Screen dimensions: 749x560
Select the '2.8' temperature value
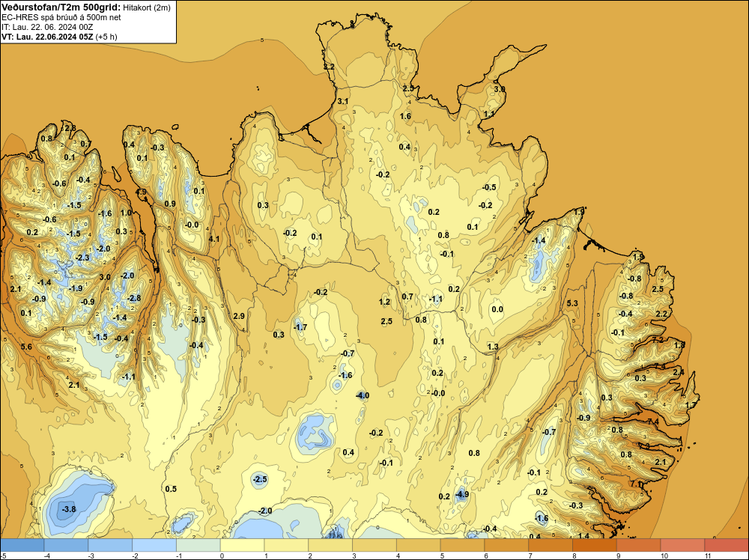point(70,128)
